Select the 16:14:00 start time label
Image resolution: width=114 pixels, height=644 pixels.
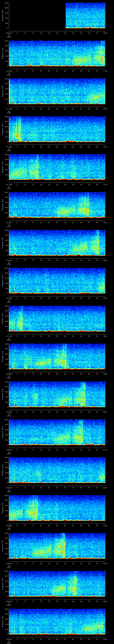click(x=9, y=222)
